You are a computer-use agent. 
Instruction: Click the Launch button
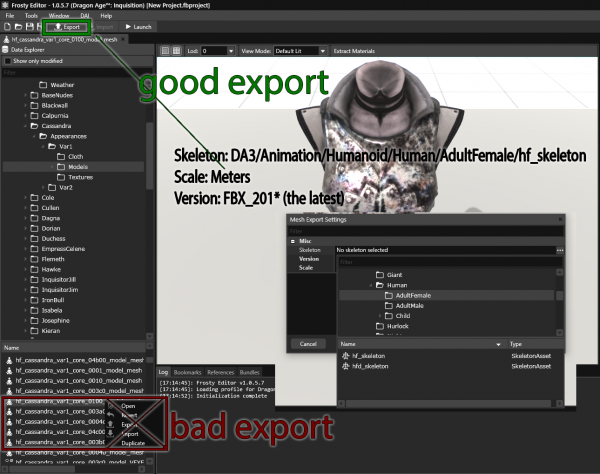(139, 27)
